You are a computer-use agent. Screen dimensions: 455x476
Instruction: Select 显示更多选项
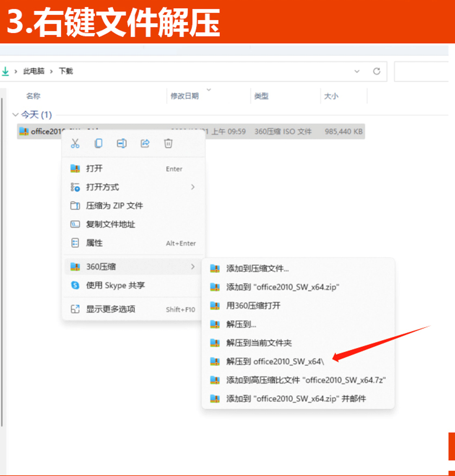pos(134,309)
